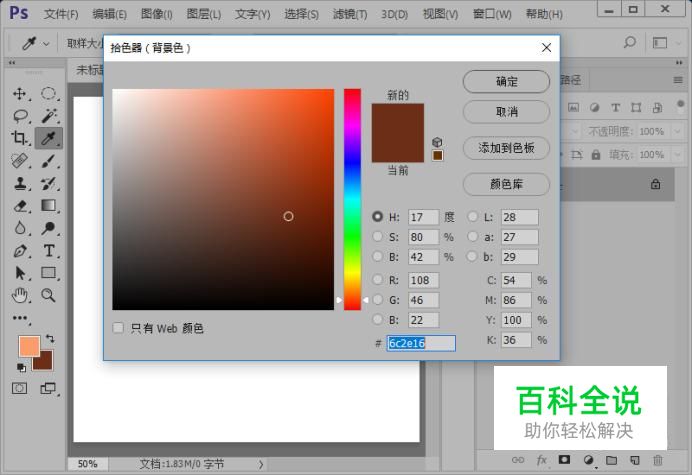Image resolution: width=692 pixels, height=475 pixels.
Task: Select the Gradient tool
Action: coord(48,206)
